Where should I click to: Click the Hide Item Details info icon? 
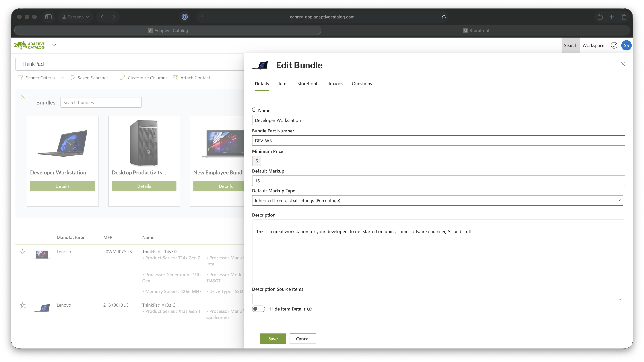(310, 309)
